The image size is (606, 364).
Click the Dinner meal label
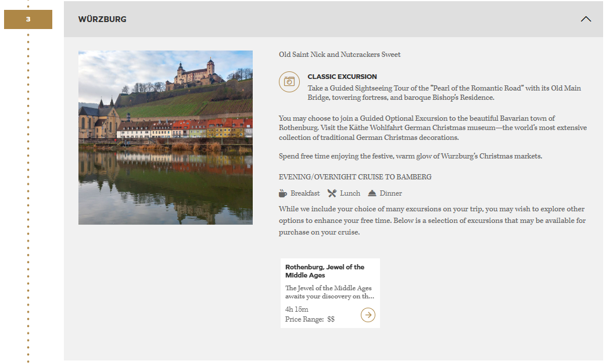(390, 193)
